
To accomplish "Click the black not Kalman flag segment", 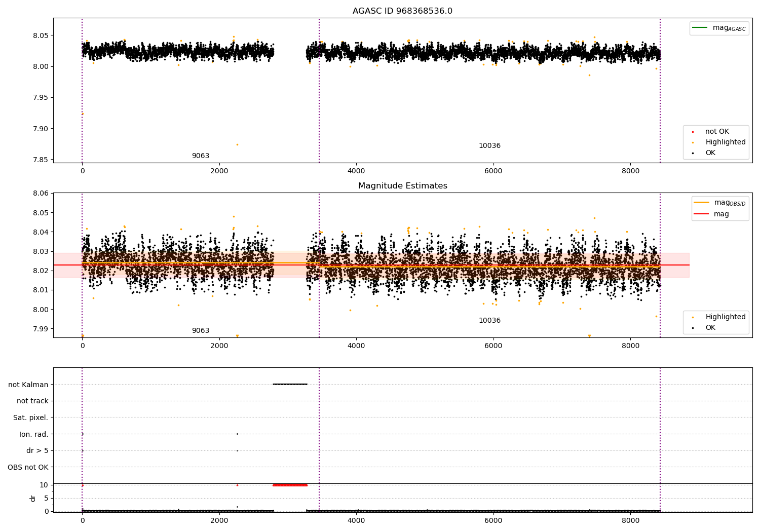I will [290, 384].
